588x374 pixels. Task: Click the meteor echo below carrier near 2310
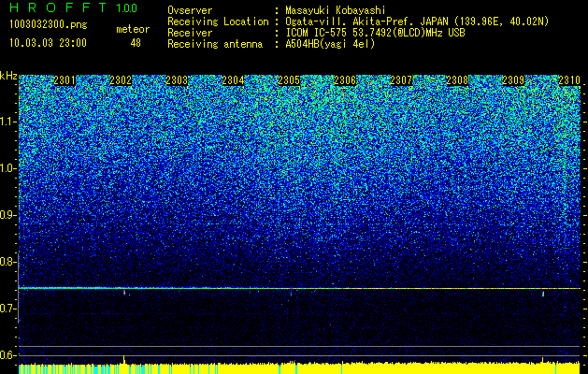pyautogui.click(x=542, y=294)
